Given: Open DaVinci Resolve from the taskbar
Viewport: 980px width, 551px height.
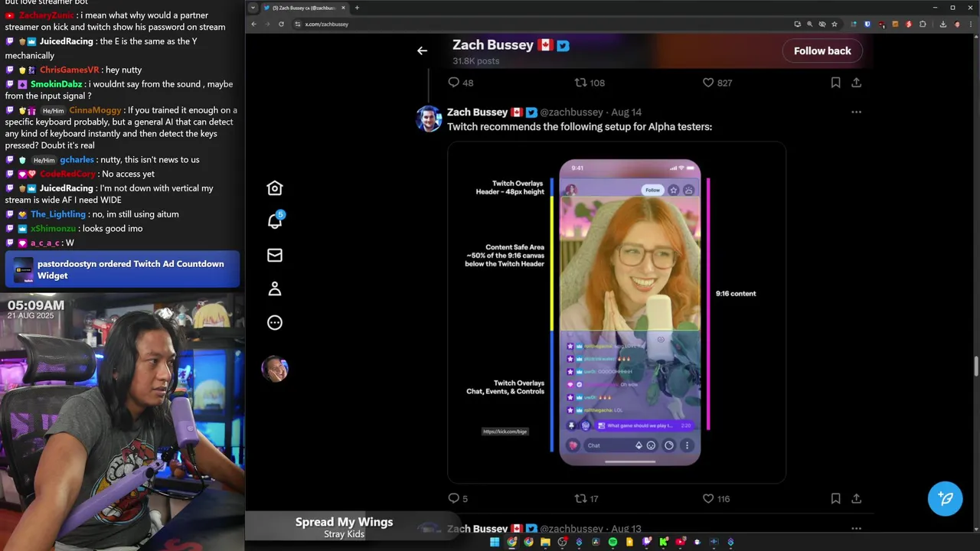Looking at the screenshot, I should [596, 542].
